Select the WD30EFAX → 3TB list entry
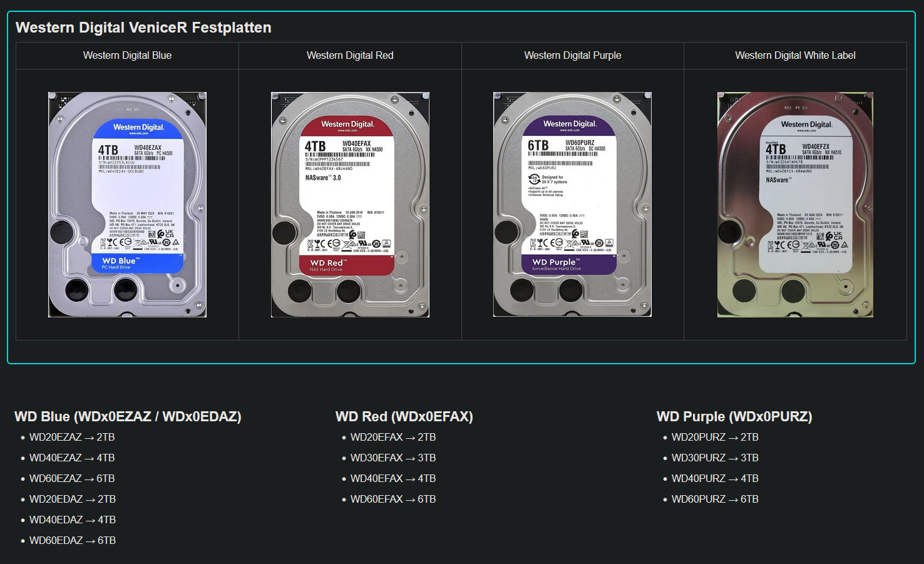Image resolution: width=924 pixels, height=564 pixels. [393, 458]
